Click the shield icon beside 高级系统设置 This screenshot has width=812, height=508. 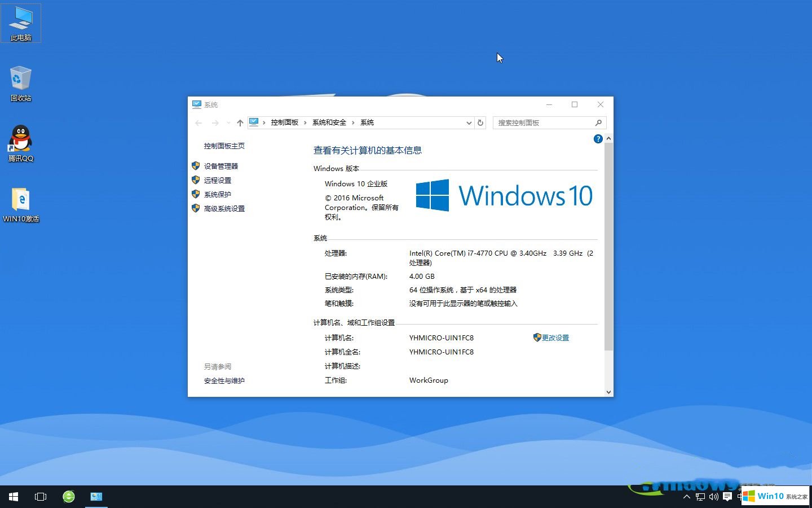(196, 208)
